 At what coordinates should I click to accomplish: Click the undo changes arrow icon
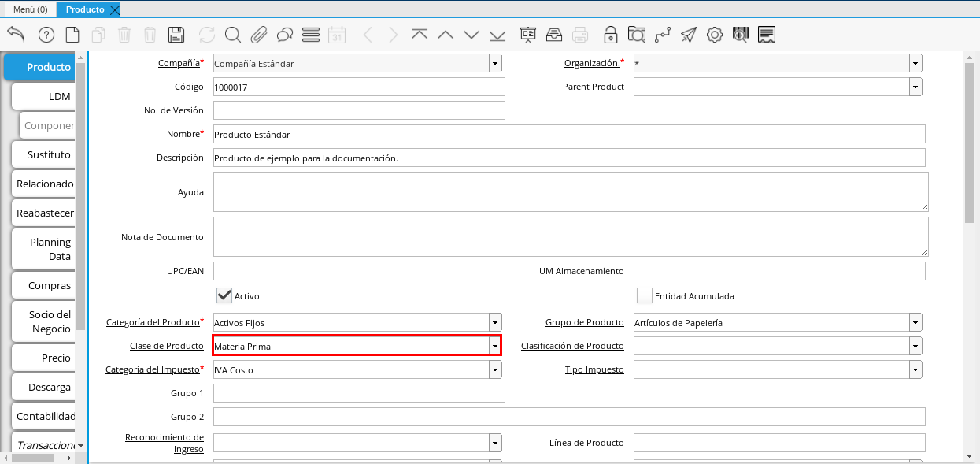[16, 35]
